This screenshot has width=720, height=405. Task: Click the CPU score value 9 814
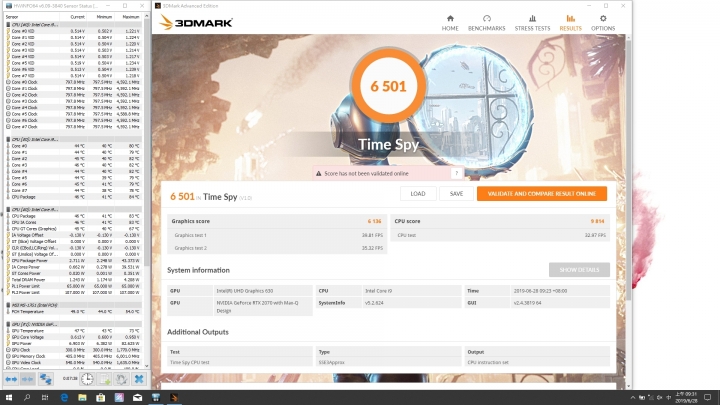(x=597, y=221)
